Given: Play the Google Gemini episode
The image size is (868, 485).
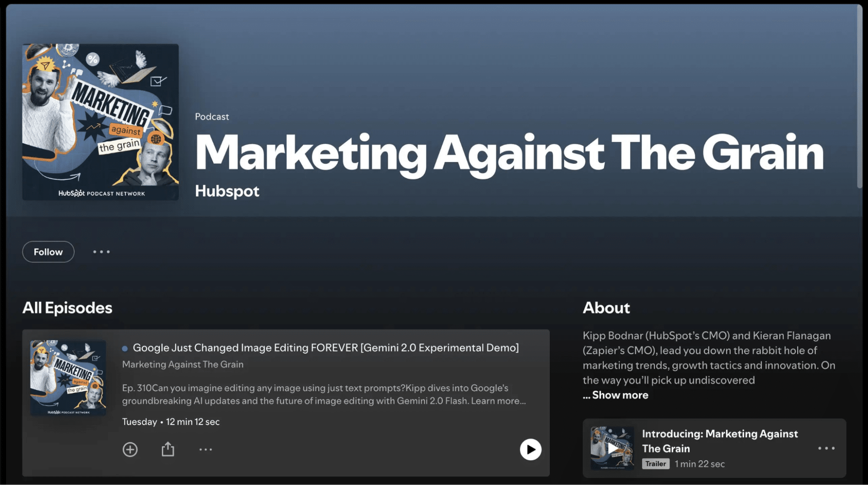Looking at the screenshot, I should [x=531, y=449].
